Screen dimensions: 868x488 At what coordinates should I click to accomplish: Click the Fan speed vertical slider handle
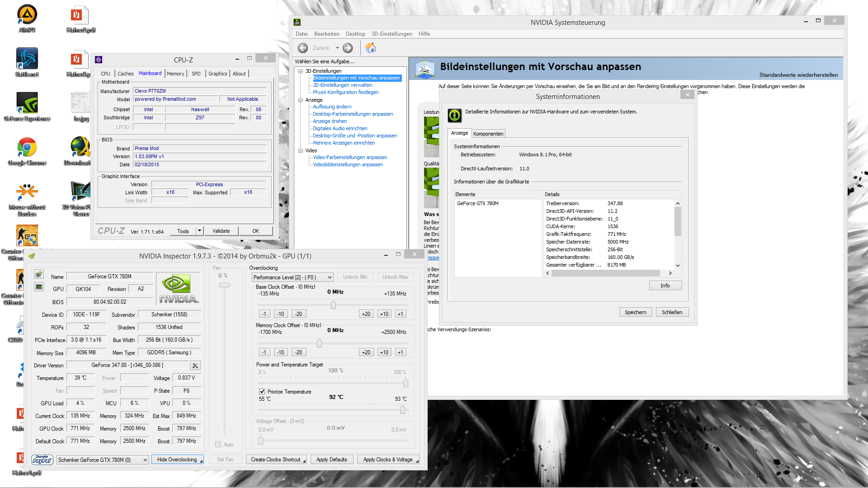point(224,285)
